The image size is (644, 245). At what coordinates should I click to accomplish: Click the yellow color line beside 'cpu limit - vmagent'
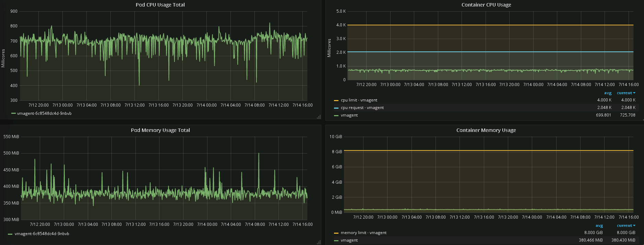click(336, 100)
